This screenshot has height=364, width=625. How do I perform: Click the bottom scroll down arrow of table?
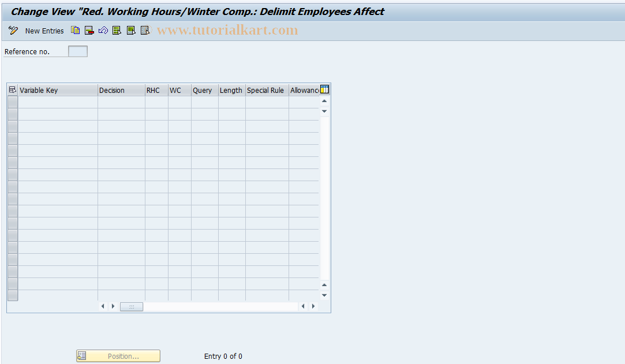pyautogui.click(x=324, y=295)
